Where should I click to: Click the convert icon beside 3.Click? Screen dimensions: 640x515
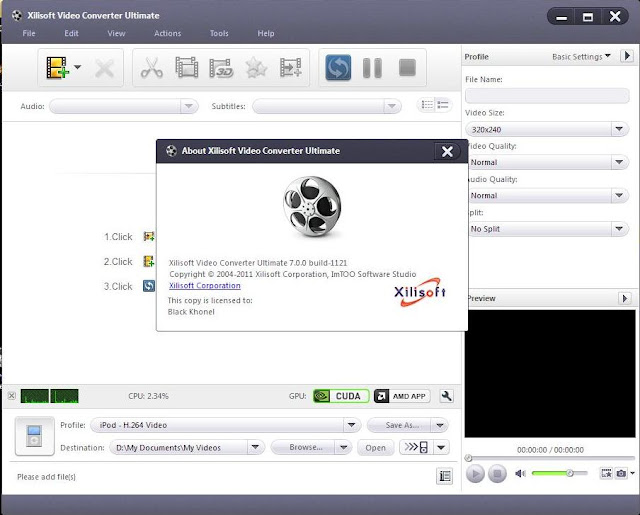pos(149,286)
